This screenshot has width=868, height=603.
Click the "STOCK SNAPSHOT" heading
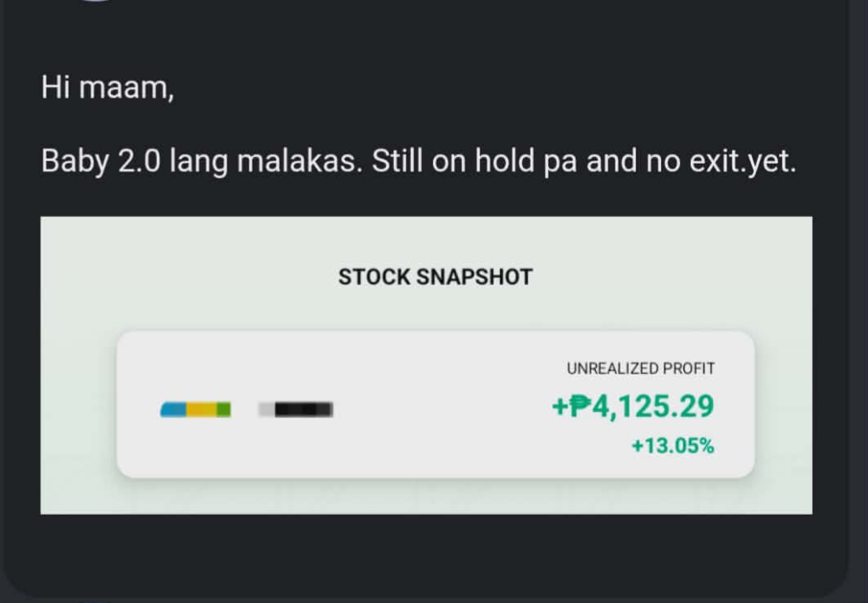pos(435,277)
